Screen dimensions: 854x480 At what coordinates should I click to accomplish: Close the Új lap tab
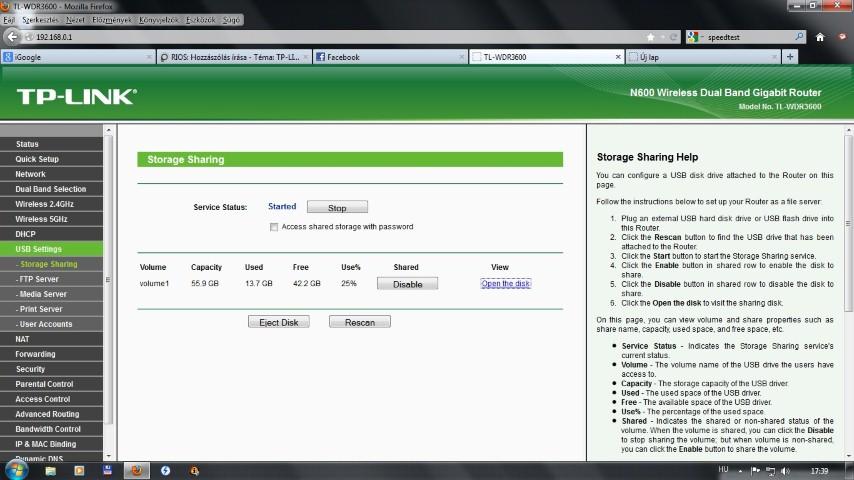point(774,57)
